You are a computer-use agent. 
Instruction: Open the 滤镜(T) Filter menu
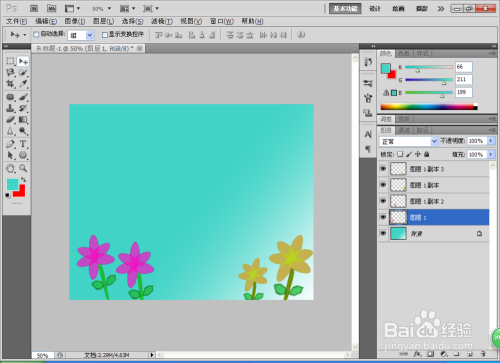pyautogui.click(x=162, y=21)
